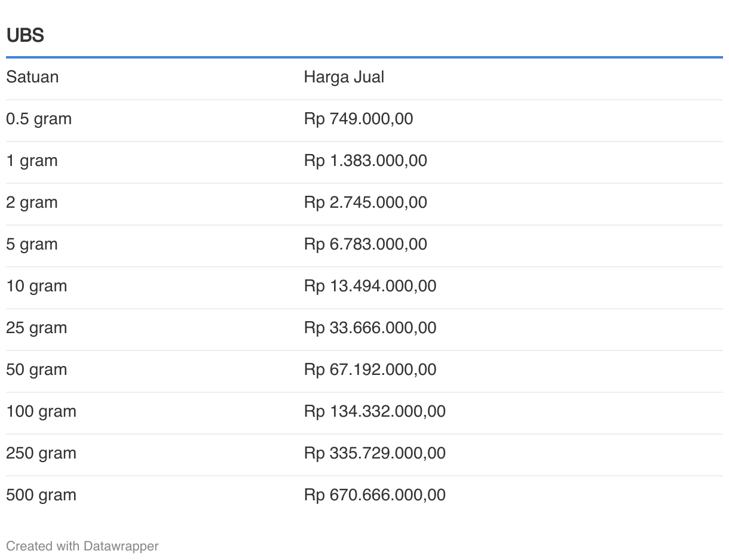Viewport: 729px width, 560px height.
Task: Select the 2 gram unit cell
Action: [x=32, y=202]
